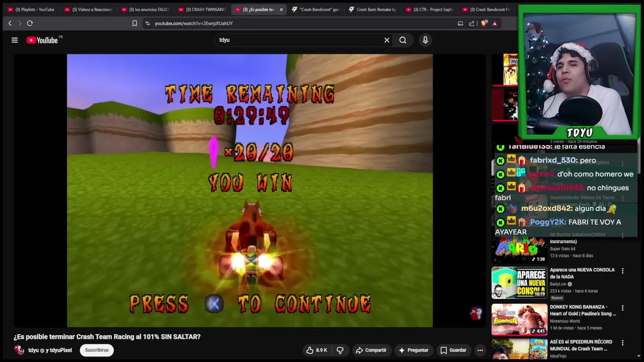Switch to the 'Crash Bash Remake by' tab
The width and height of the screenshot is (644, 362).
373,10
